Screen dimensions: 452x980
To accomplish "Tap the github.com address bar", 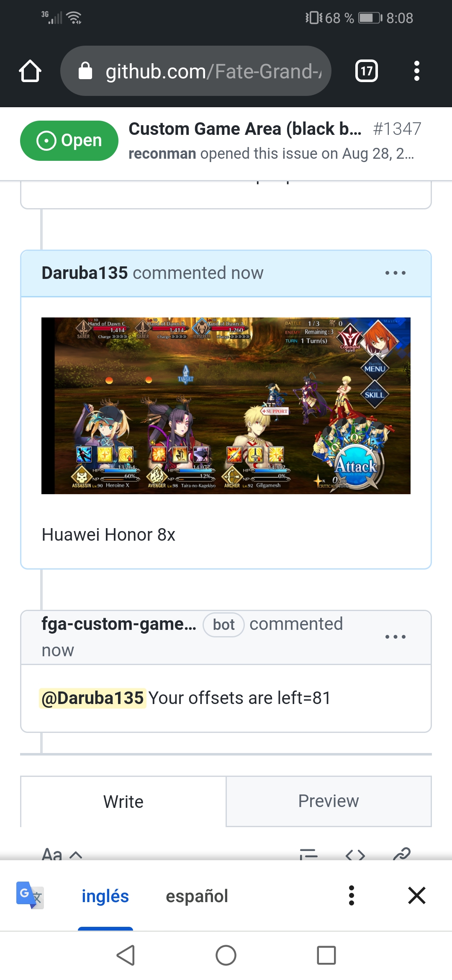I will tap(196, 71).
